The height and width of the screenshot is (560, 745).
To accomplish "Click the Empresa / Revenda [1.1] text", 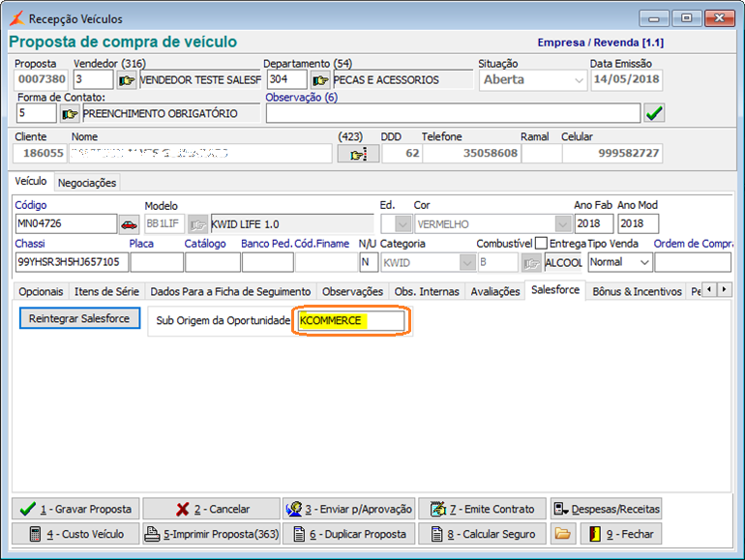I will 600,43.
